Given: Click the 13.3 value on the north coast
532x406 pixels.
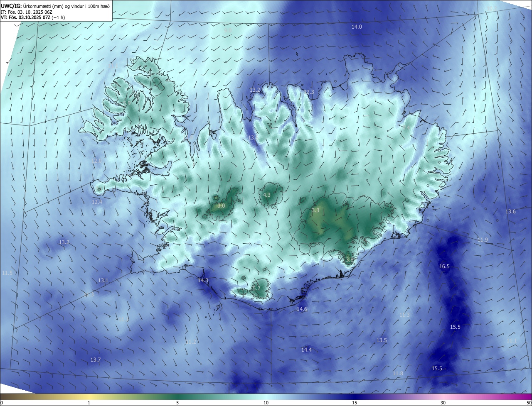Looking at the screenshot, I should [x=309, y=92].
